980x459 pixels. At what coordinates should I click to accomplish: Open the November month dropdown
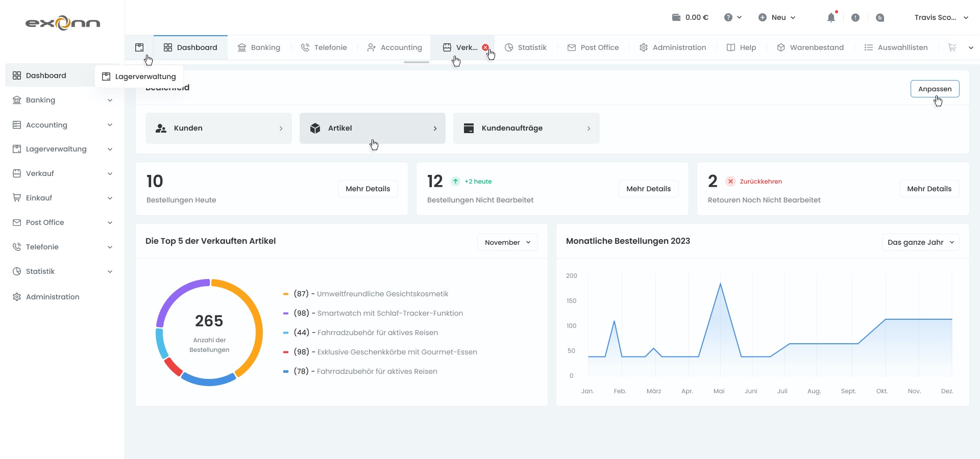[507, 242]
